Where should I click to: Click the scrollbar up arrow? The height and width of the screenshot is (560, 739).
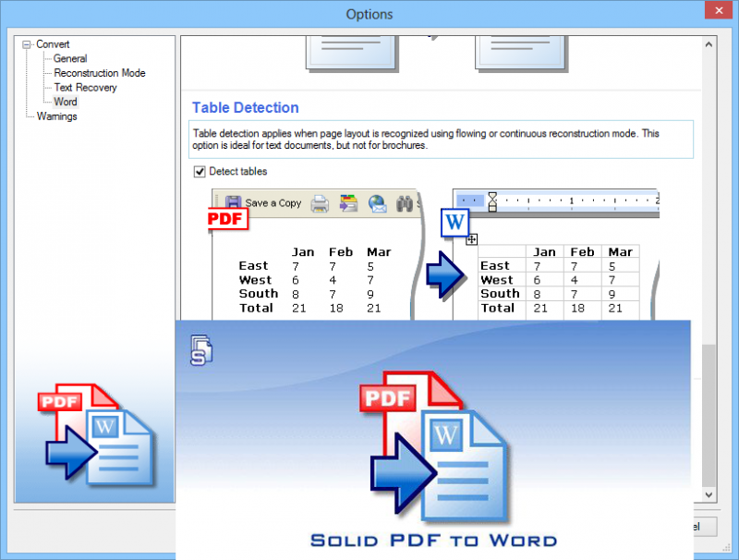pos(709,44)
